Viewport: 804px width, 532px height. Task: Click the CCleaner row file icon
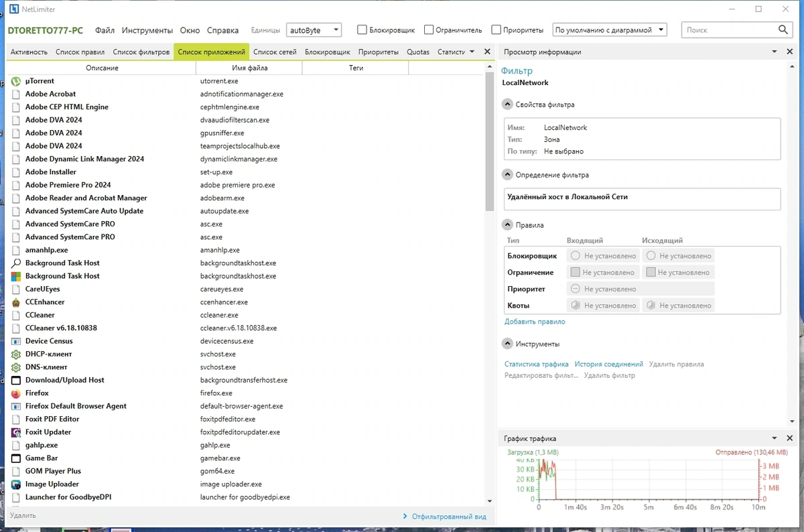pos(16,315)
